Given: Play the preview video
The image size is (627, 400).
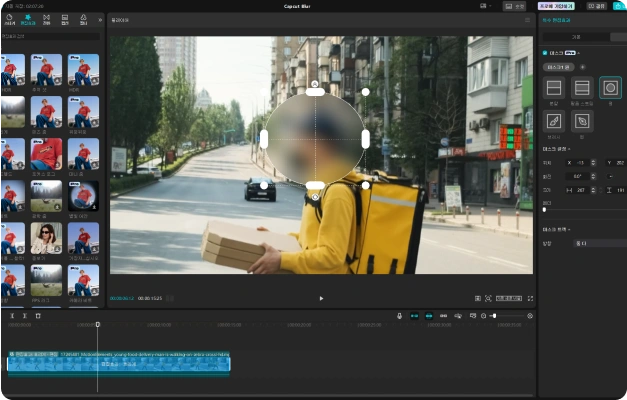Looking at the screenshot, I should click(321, 298).
